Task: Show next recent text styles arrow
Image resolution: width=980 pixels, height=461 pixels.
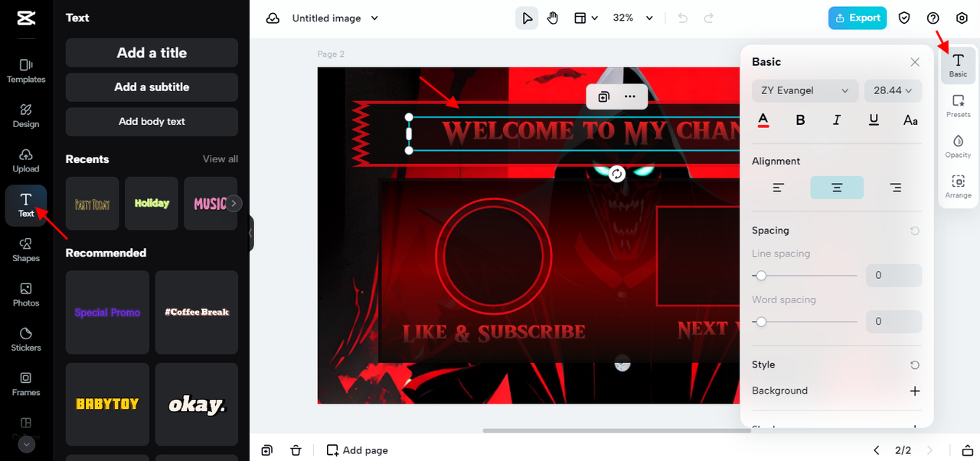Action: pos(234,204)
